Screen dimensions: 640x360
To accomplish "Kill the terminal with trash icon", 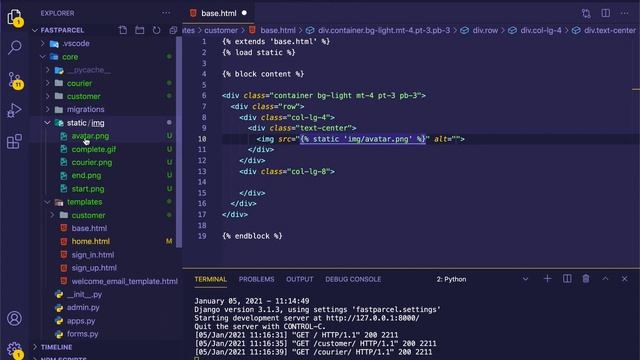I will coord(586,279).
